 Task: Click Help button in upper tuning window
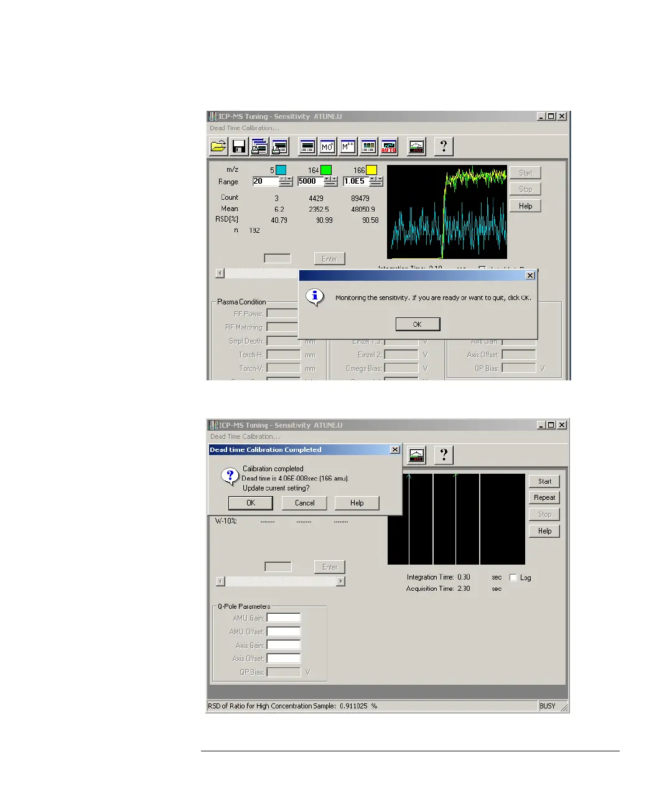(526, 206)
